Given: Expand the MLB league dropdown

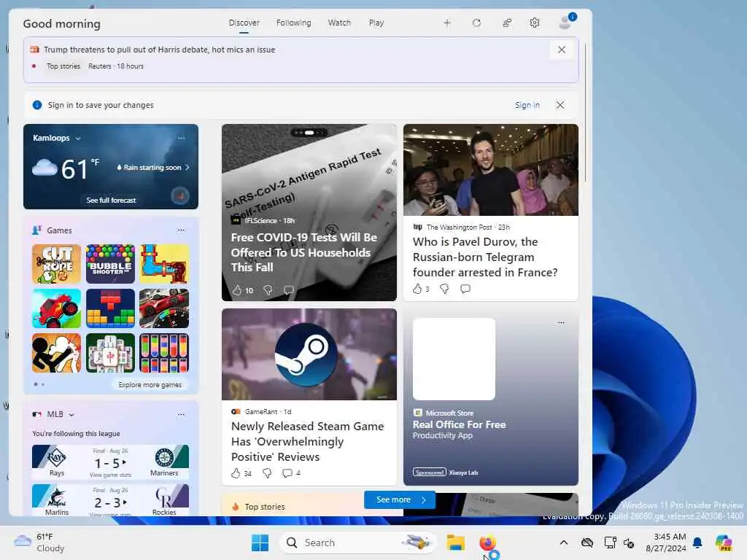Looking at the screenshot, I should [71, 415].
